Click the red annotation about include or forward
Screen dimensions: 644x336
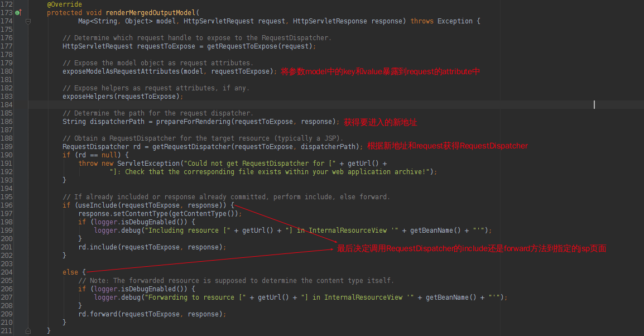tap(472, 248)
